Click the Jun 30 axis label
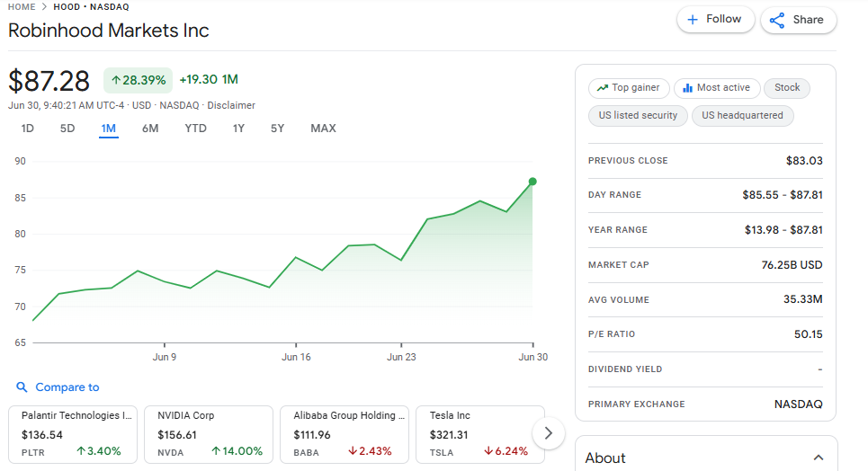 click(533, 357)
